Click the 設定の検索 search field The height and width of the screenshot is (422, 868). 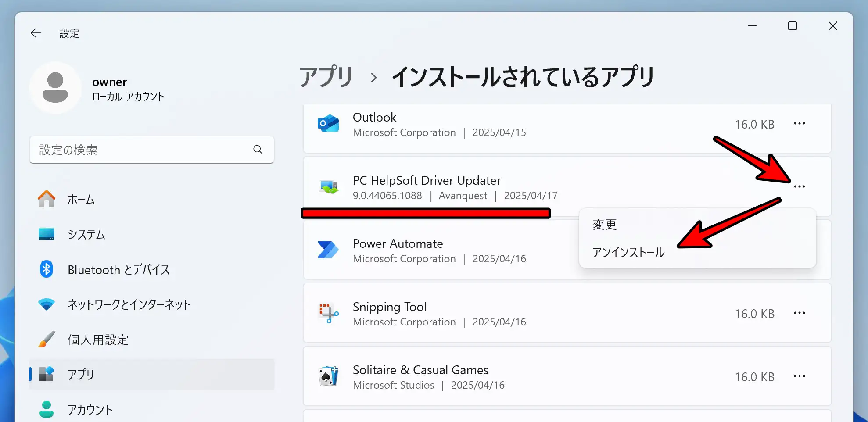(x=152, y=150)
